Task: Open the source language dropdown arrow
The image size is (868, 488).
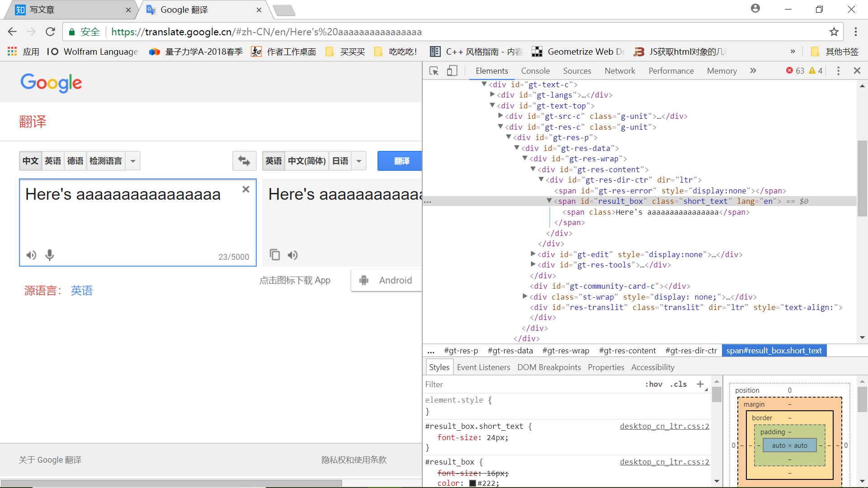Action: tap(133, 161)
